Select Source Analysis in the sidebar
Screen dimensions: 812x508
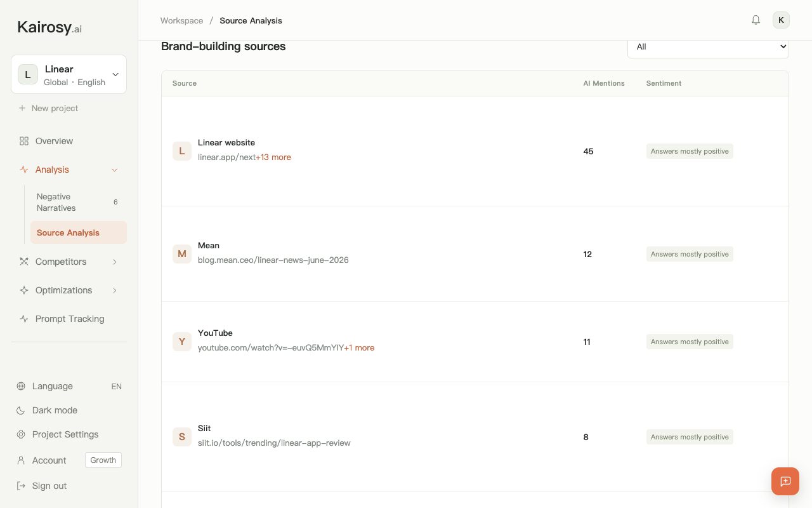(x=79, y=232)
